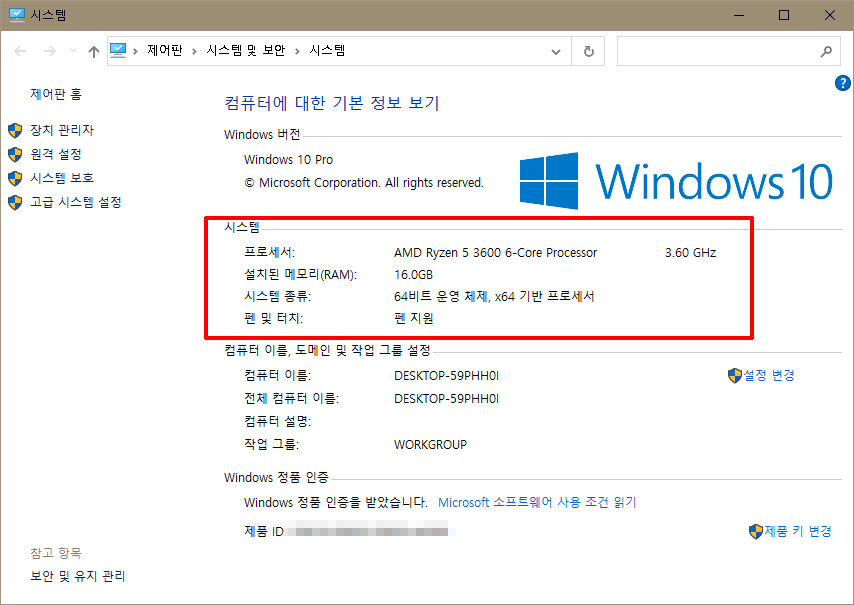Screen dimensions: 854x605
Task: Go to 제어판 via the breadcrumb
Action: [163, 50]
